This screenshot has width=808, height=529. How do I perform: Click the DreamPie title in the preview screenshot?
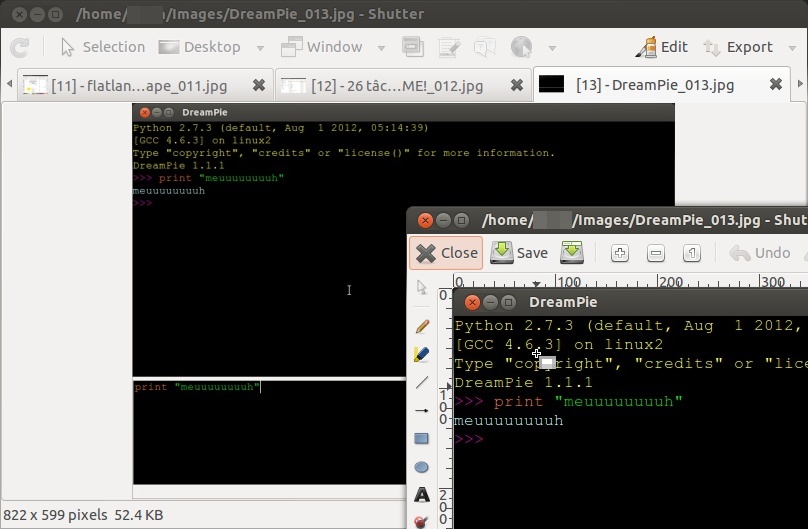pos(205,112)
